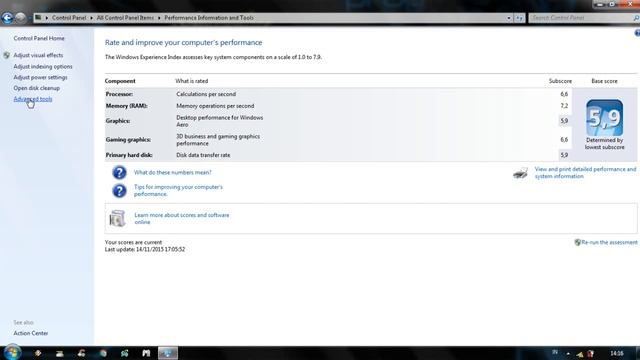The width and height of the screenshot is (640, 360).
Task: Open Control Panel Home
Action: (x=39, y=38)
